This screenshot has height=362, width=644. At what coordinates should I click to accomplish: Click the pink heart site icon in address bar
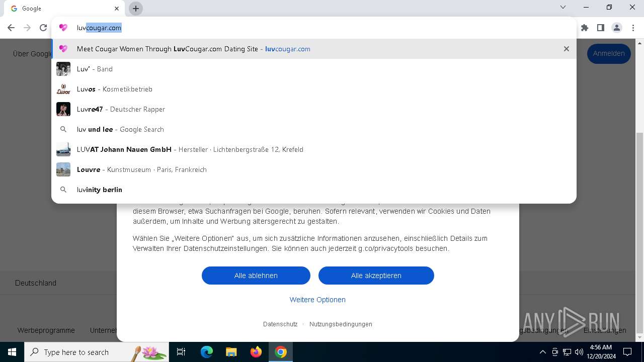pos(63,28)
